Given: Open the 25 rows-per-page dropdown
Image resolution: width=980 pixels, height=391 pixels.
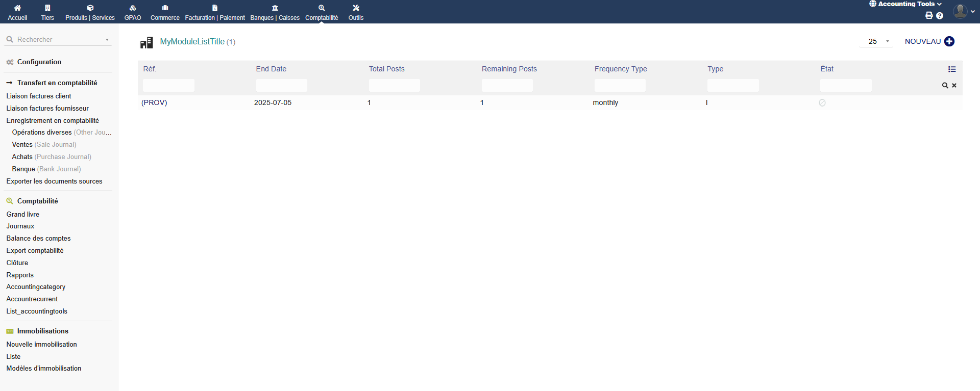Looking at the screenshot, I should pos(876,42).
